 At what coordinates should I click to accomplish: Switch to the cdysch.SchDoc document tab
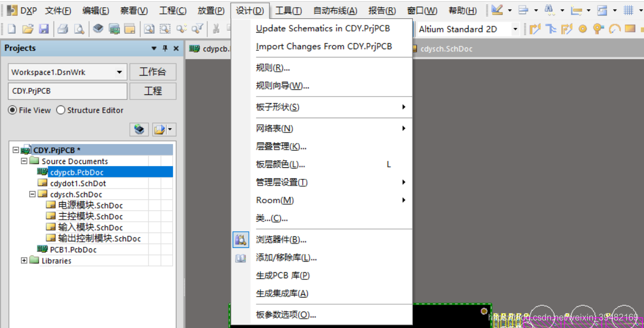pos(445,49)
